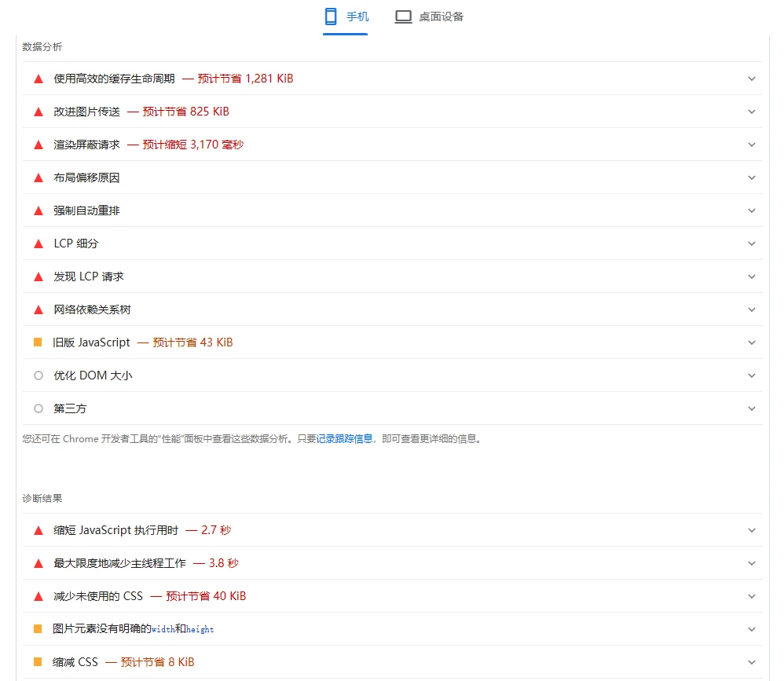Click orange square beside 旧版 JavaScript

coord(38,342)
